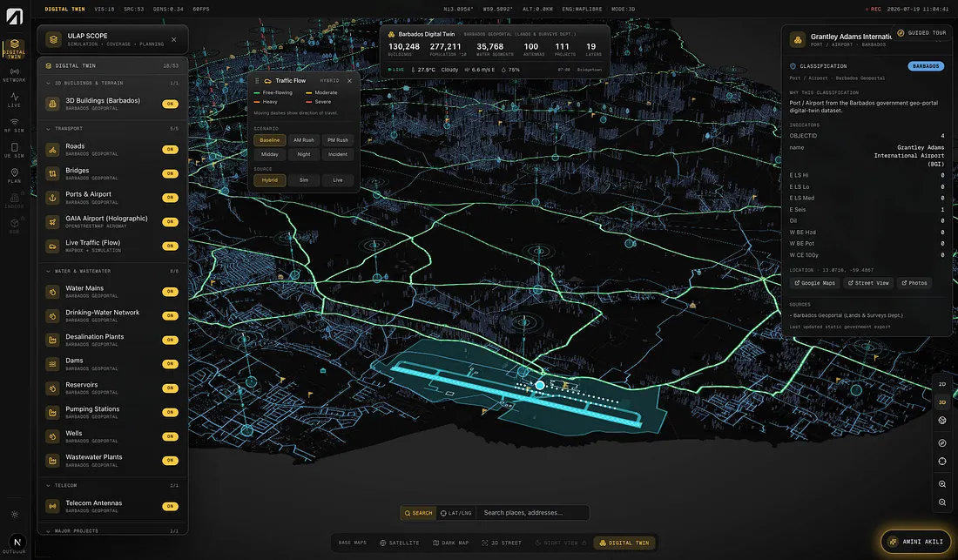958x560 pixels.
Task: Open Google Maps link for airport
Action: (814, 283)
